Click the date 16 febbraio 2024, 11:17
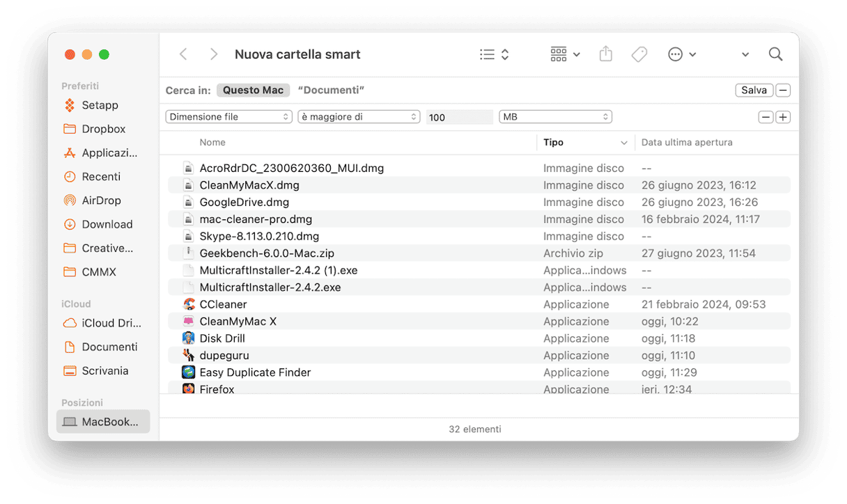The image size is (847, 504). tap(701, 219)
